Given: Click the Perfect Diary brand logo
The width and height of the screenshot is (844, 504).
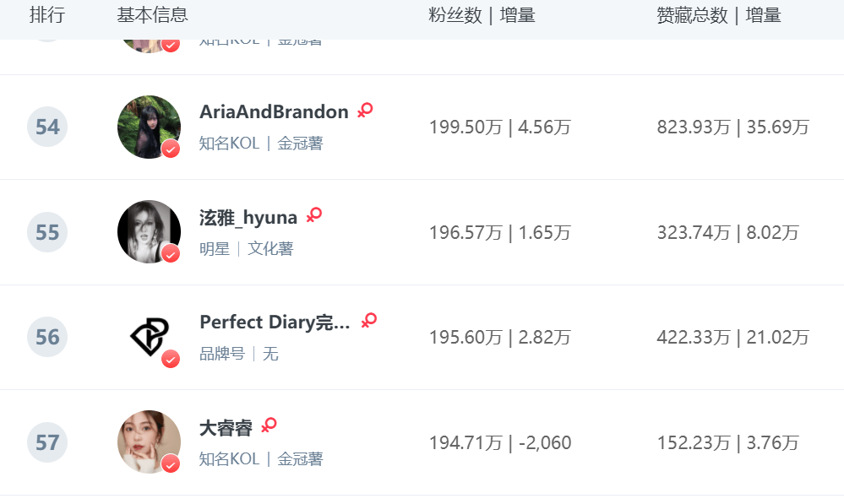Looking at the screenshot, I should tap(148, 336).
